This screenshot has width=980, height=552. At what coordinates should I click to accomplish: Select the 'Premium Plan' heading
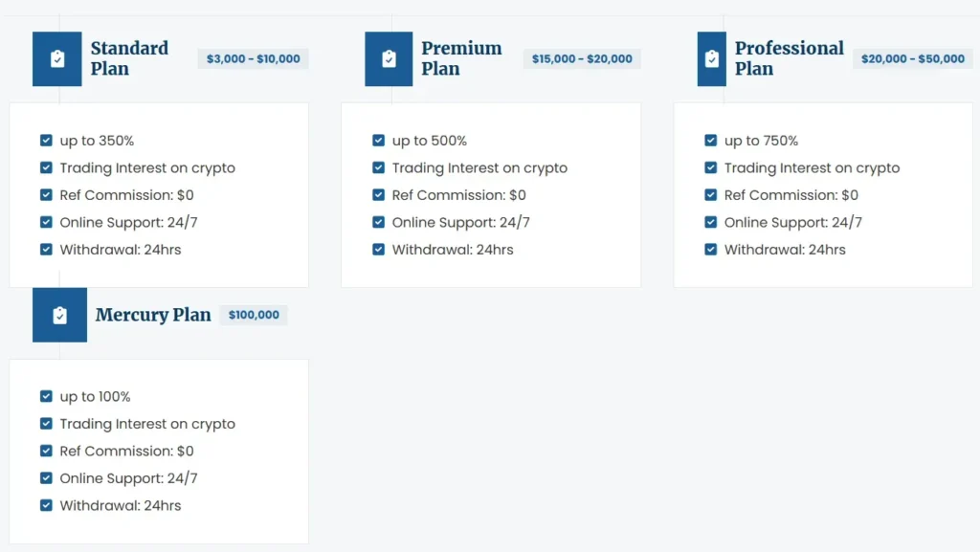(462, 58)
